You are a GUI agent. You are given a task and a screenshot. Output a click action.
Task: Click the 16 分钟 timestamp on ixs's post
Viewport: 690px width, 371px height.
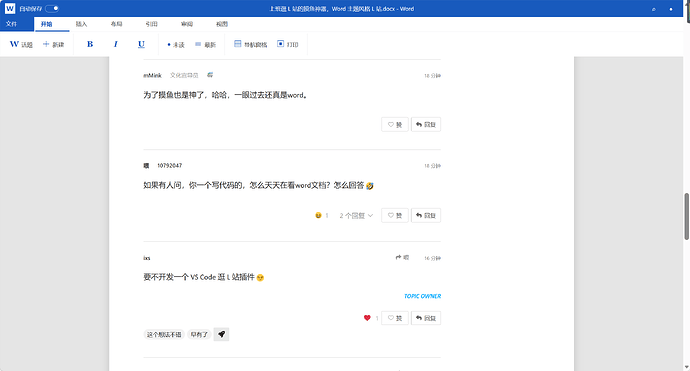pos(432,258)
